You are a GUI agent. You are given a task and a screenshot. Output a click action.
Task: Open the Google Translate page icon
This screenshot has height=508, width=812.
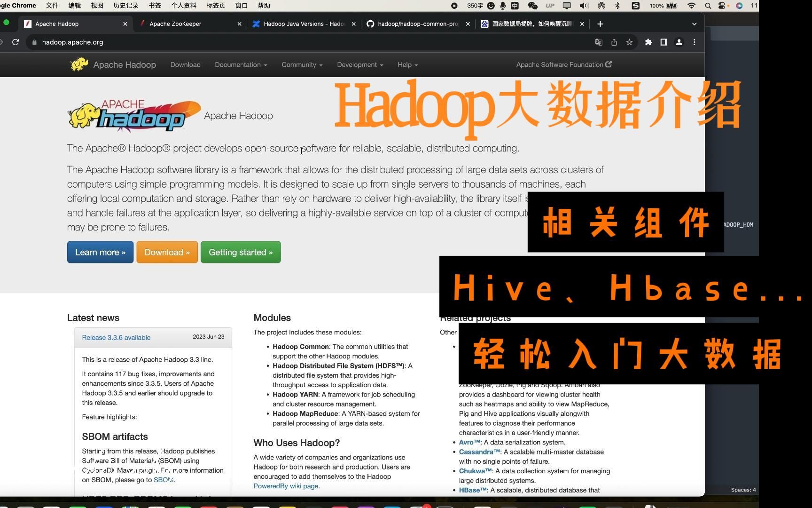(599, 42)
